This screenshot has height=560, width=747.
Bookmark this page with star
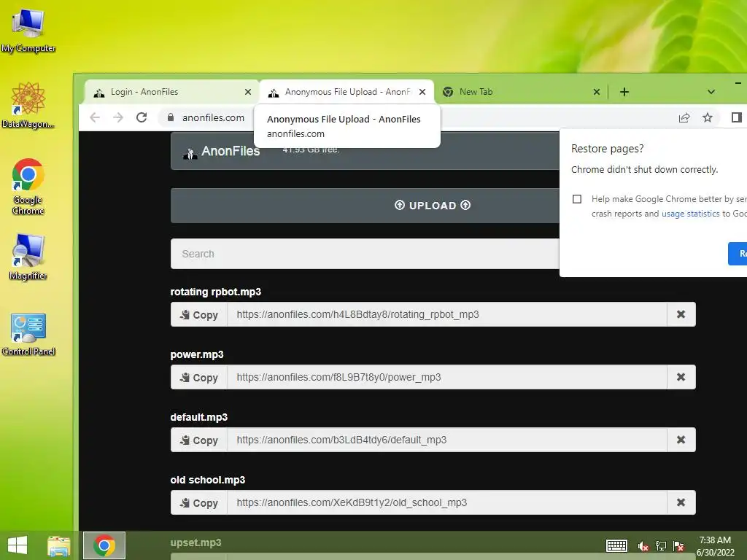click(x=708, y=117)
